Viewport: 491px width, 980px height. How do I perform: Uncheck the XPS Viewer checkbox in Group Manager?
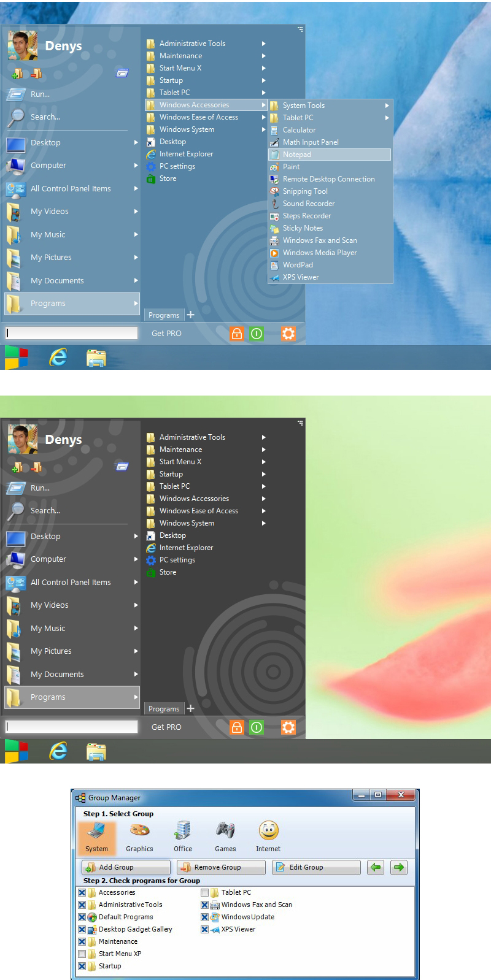204,929
